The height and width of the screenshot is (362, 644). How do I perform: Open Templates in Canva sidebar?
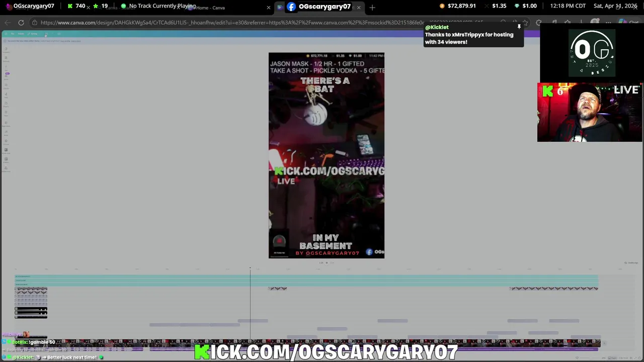pos(6,49)
